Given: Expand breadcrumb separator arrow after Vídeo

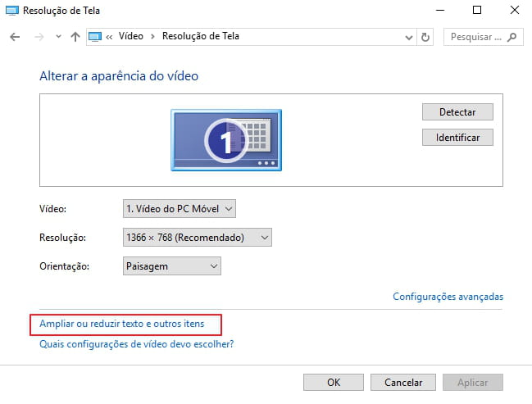Looking at the screenshot, I should (152, 36).
